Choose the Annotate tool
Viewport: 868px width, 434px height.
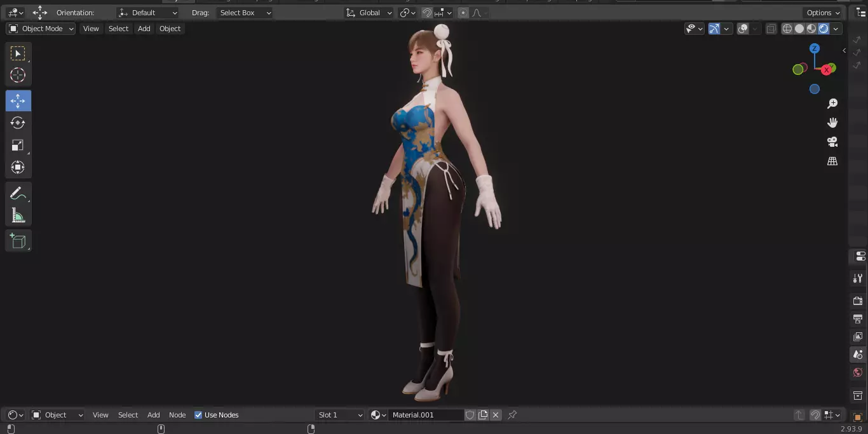pos(18,193)
